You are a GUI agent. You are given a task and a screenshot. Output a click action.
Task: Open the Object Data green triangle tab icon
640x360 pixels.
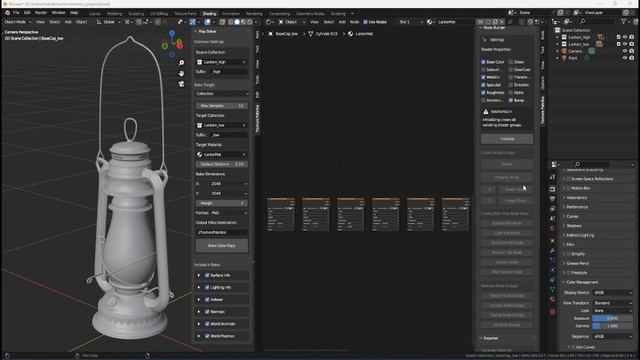[553, 289]
